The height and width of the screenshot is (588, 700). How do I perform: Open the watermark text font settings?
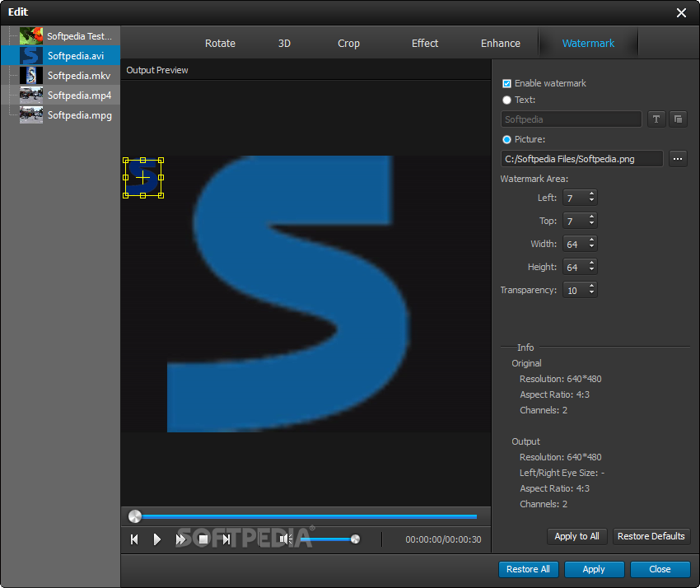656,119
